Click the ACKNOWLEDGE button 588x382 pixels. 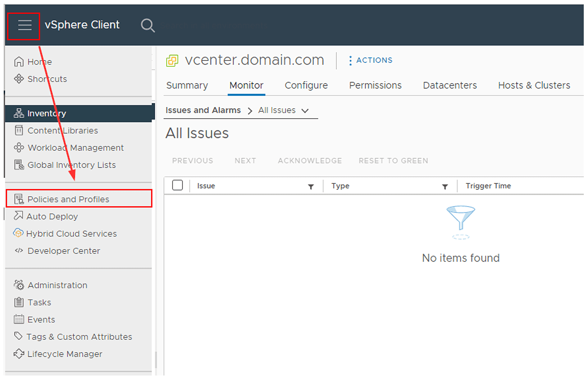tap(310, 161)
